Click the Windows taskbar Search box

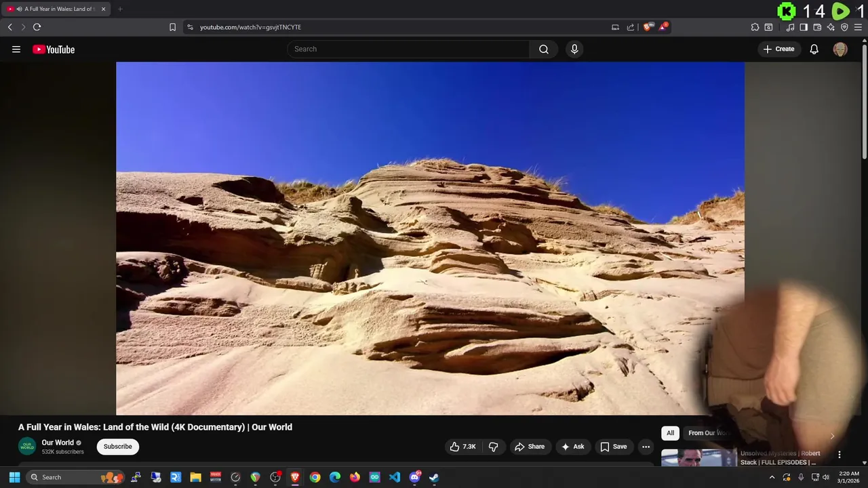click(x=76, y=477)
